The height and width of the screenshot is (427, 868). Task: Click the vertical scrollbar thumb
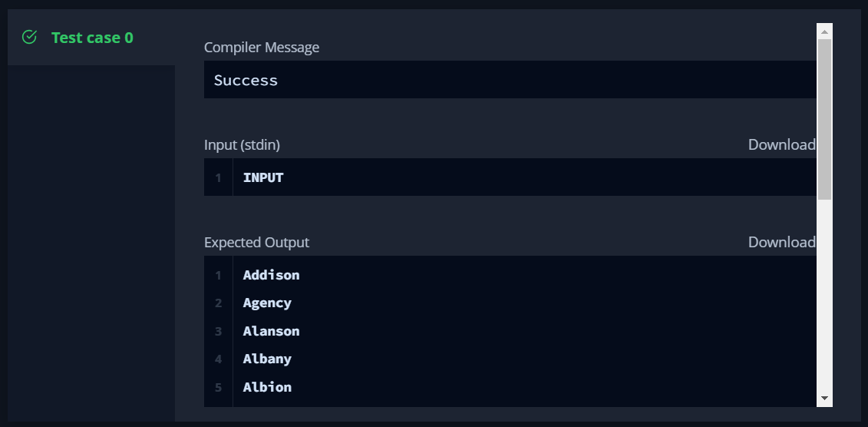pyautogui.click(x=824, y=119)
